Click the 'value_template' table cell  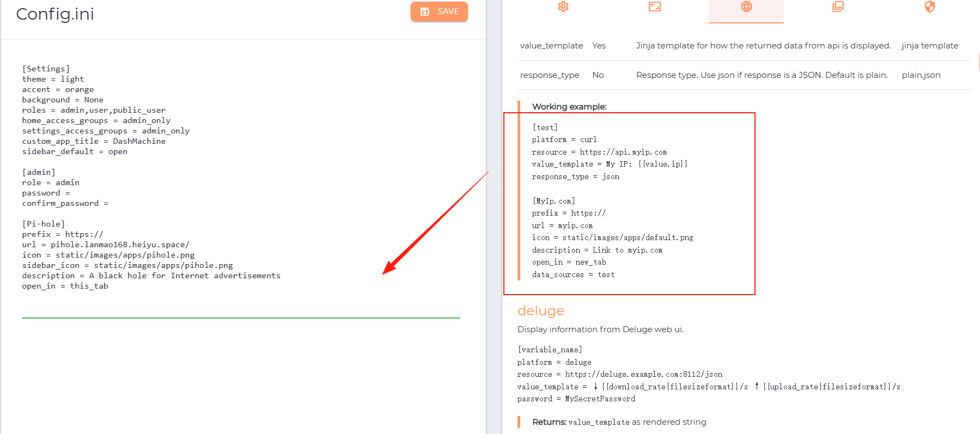pos(551,46)
